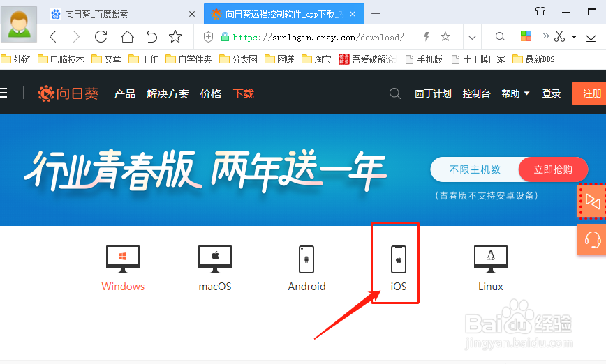Click the 立即抢购 button
The width and height of the screenshot is (606, 364).
coord(553,169)
